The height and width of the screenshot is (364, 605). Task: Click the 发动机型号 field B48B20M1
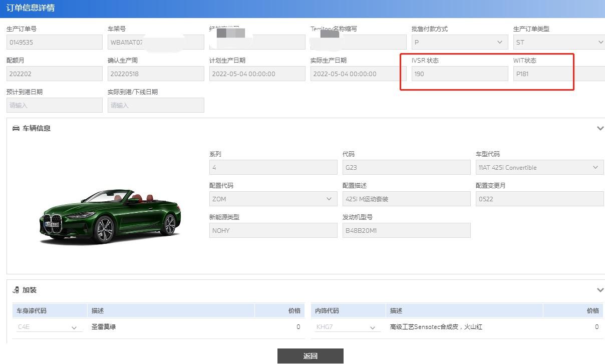(406, 230)
